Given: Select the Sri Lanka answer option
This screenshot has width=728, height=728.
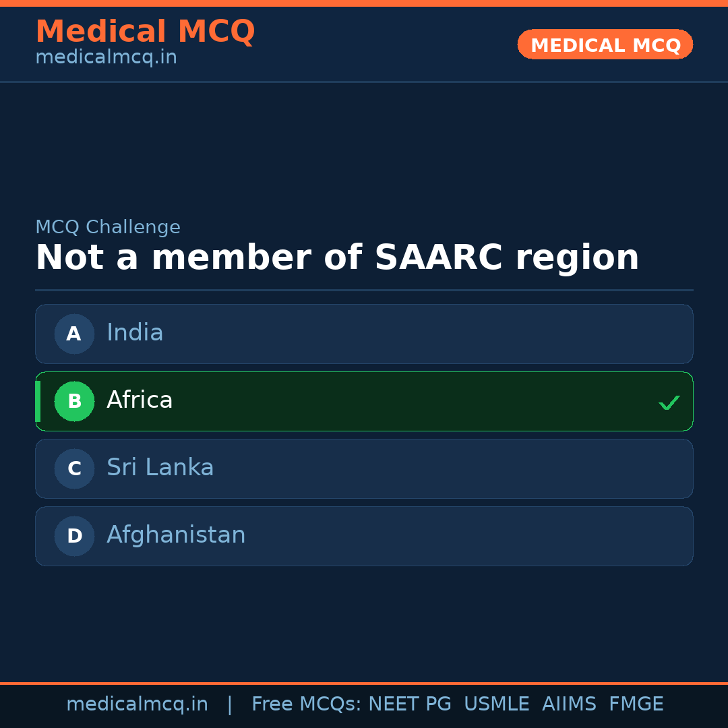Looking at the screenshot, I should click(364, 468).
